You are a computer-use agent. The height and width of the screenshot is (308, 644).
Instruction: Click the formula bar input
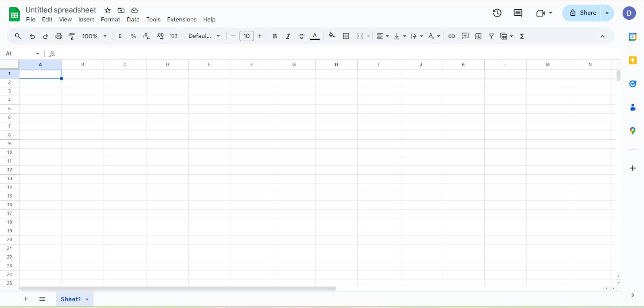coord(337,54)
